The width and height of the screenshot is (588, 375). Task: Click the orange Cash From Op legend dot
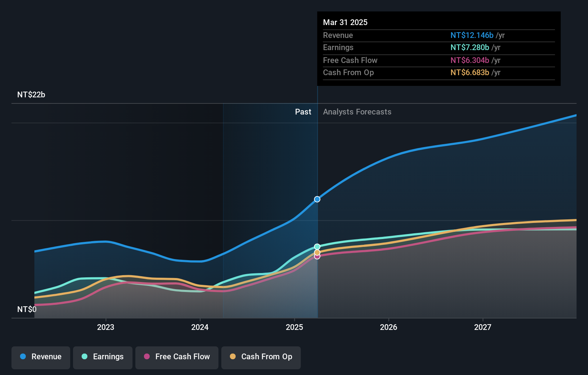click(233, 356)
